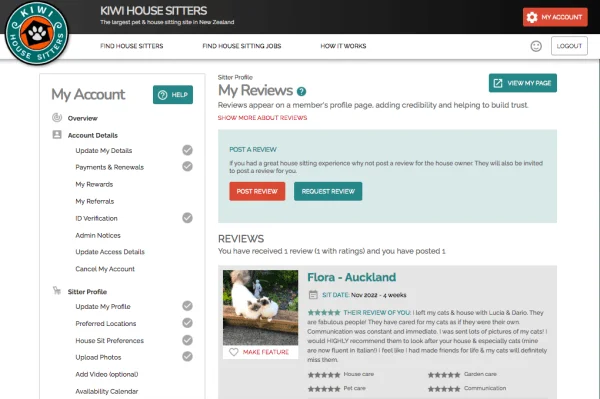Click the checkmark next to House Sit Preferences
600x399 pixels.
187,340
